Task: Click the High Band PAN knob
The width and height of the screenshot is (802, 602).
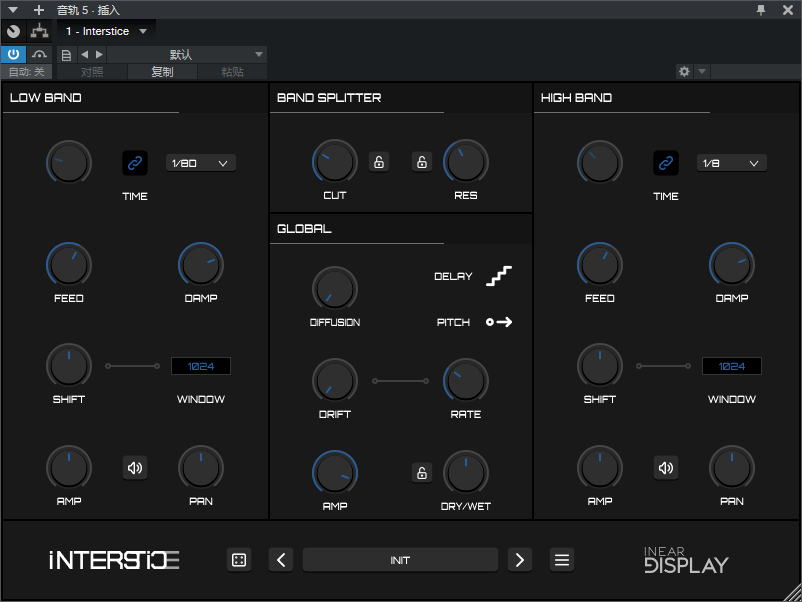Action: tap(731, 467)
